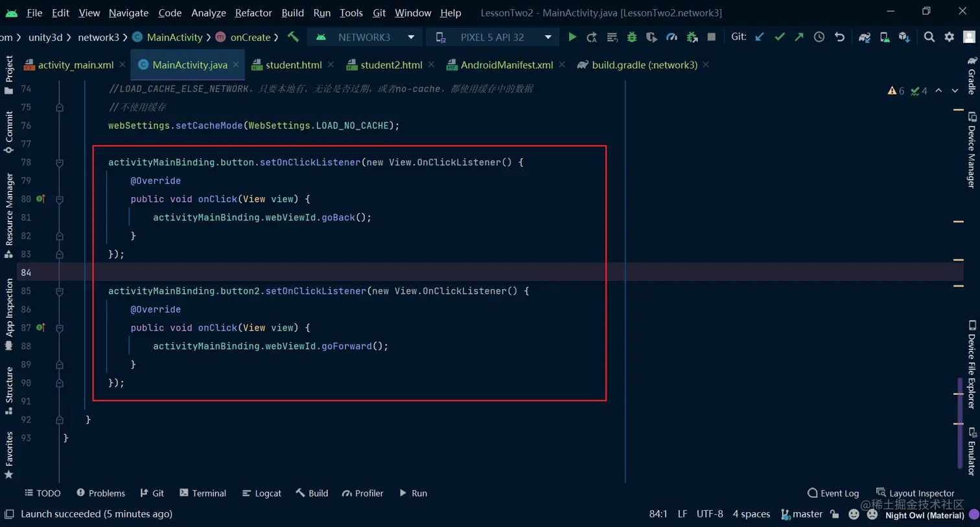Open the Terminal tool window
Image resolution: width=980 pixels, height=527 pixels.
click(x=203, y=493)
